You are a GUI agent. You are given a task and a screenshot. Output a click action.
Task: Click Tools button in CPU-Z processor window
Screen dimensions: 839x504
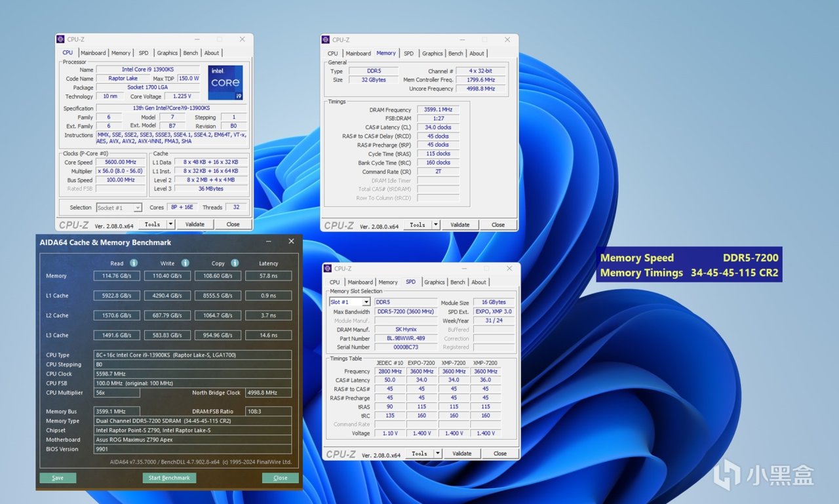153,224
